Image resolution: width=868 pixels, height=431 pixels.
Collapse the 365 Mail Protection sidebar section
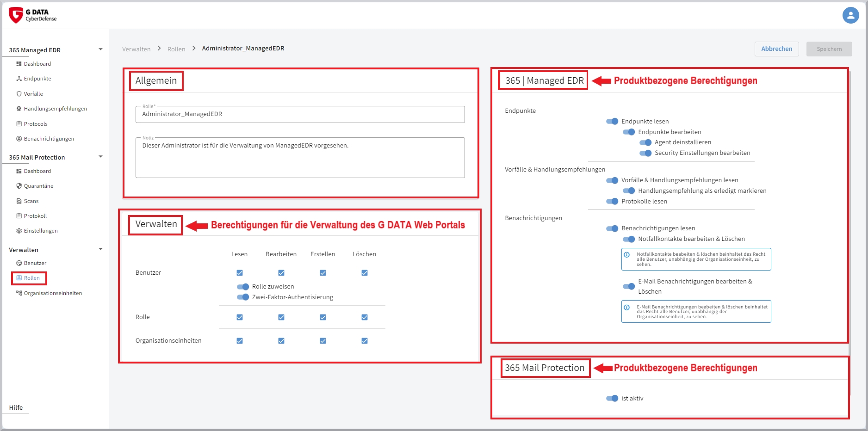click(x=100, y=157)
